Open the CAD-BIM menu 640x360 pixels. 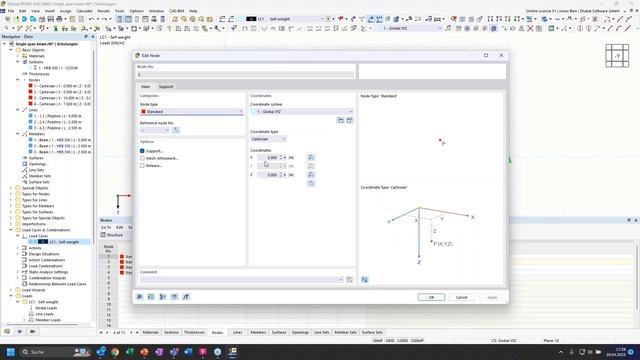(x=177, y=11)
